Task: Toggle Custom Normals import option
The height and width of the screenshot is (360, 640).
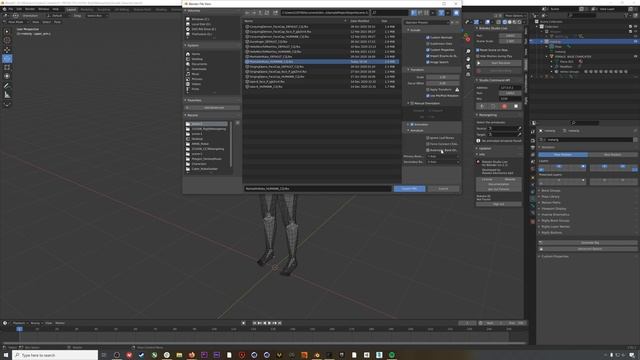Action: [428, 38]
